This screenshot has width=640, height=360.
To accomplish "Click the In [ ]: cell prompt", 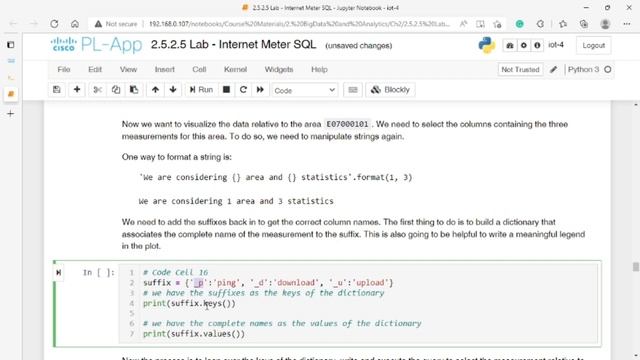I will pos(99,272).
